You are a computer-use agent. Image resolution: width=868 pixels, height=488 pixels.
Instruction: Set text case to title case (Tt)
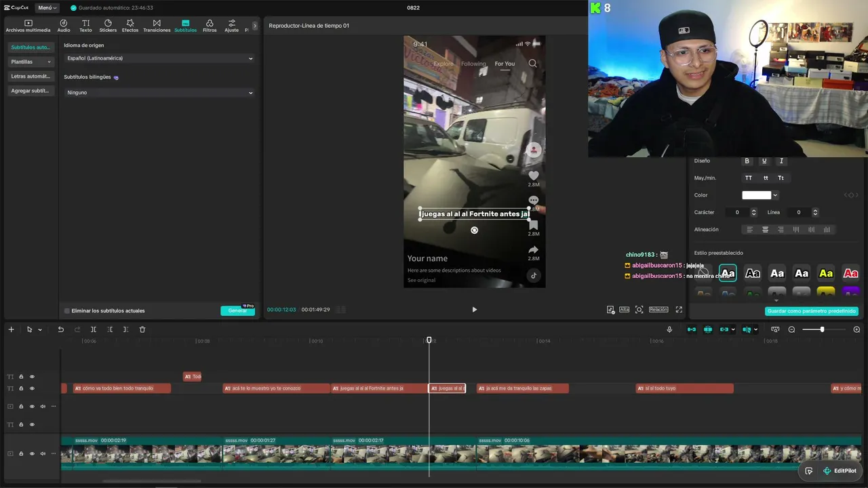(x=781, y=178)
